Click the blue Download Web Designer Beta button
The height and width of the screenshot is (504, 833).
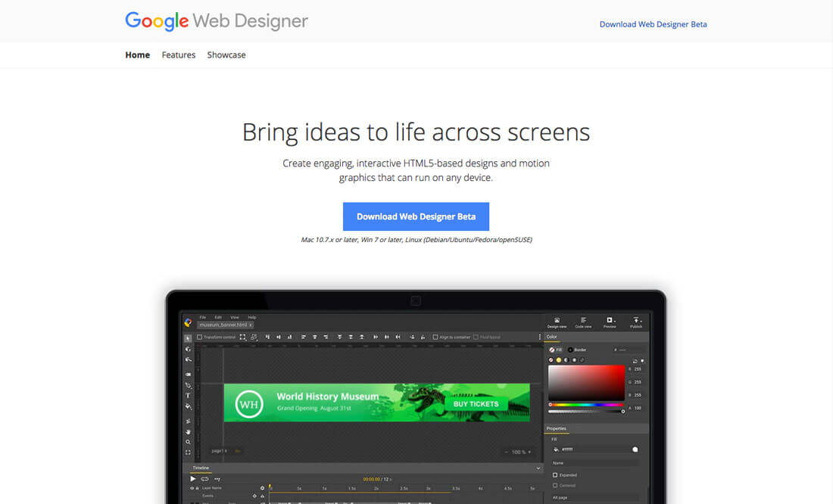tap(416, 216)
